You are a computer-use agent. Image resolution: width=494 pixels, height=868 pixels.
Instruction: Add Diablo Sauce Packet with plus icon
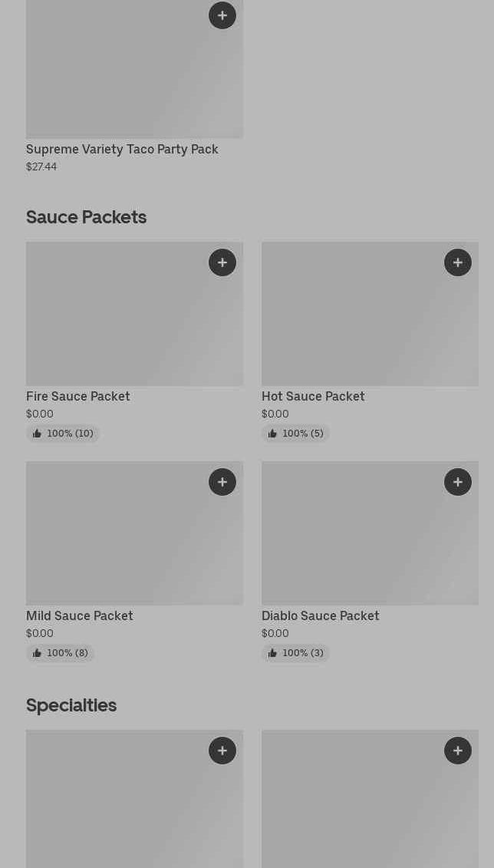[x=458, y=482]
